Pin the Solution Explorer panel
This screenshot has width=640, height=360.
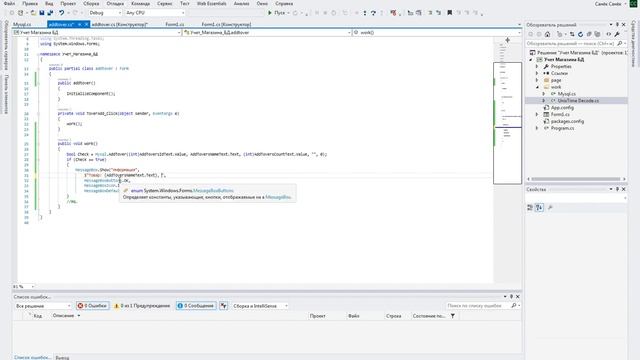(617, 25)
